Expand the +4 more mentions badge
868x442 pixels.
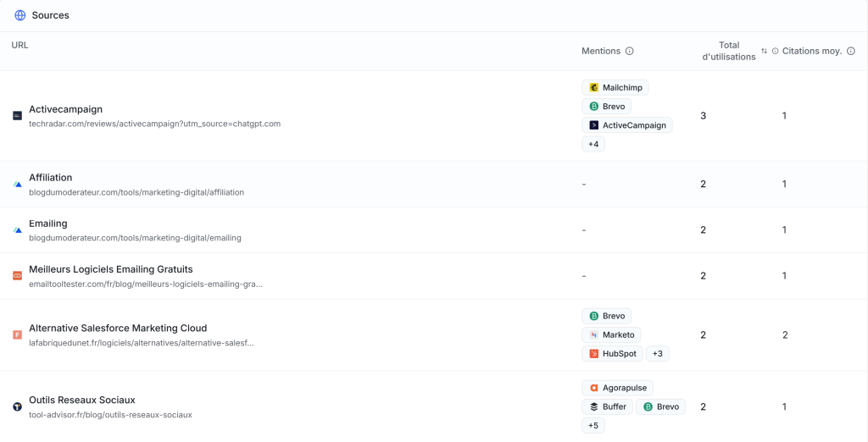[593, 144]
